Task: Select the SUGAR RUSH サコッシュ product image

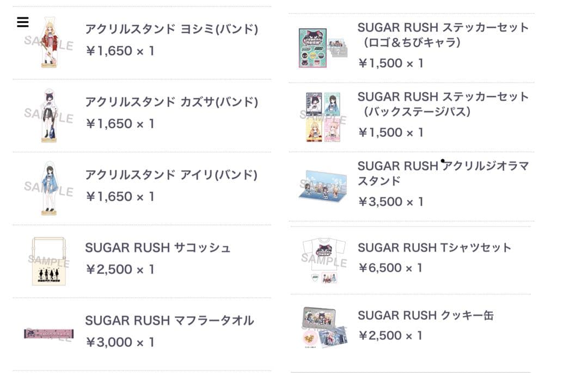Action: pos(49,261)
